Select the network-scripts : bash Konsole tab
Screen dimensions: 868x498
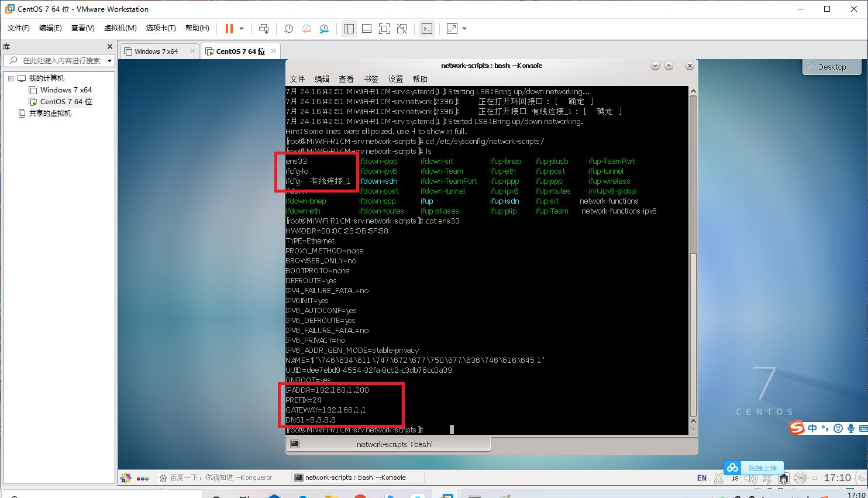tap(388, 444)
